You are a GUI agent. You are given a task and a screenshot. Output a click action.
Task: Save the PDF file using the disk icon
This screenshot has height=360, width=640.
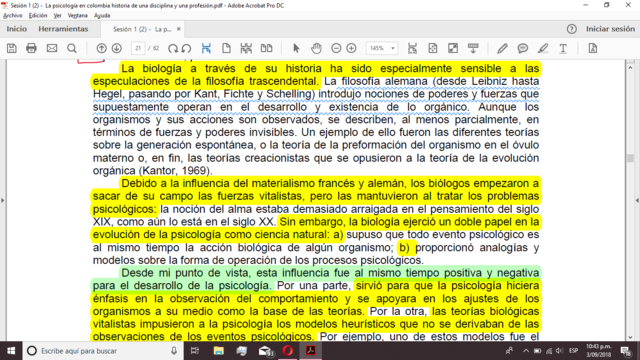[11, 48]
